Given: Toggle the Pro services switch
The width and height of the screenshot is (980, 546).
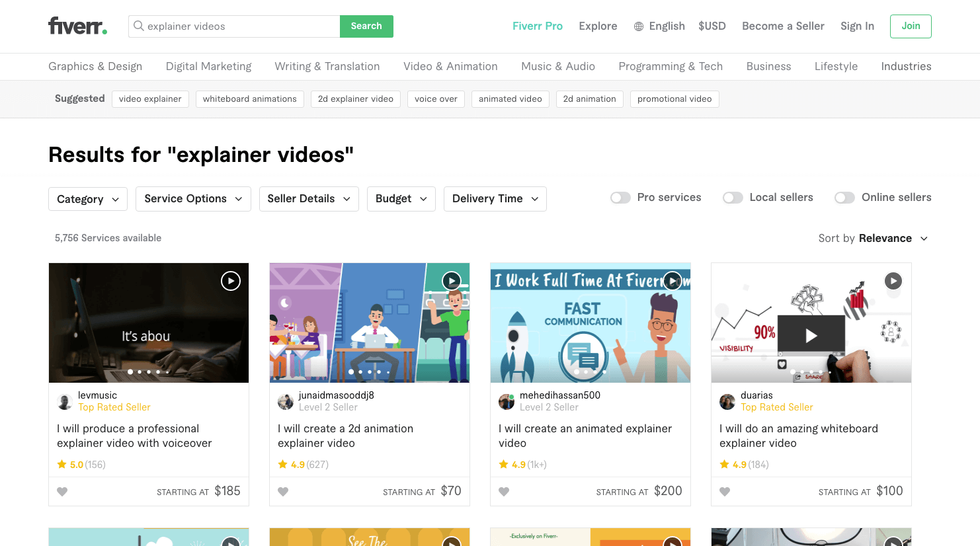Looking at the screenshot, I should point(620,198).
